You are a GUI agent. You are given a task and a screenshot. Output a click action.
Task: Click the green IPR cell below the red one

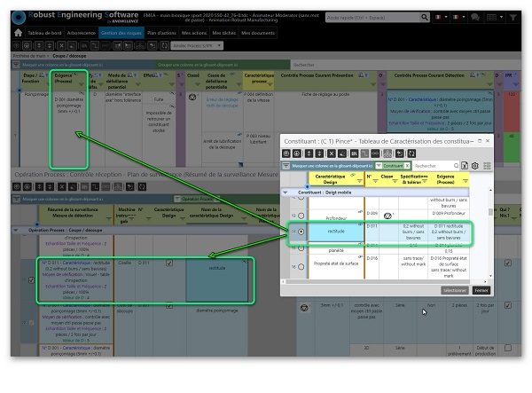click(512, 147)
